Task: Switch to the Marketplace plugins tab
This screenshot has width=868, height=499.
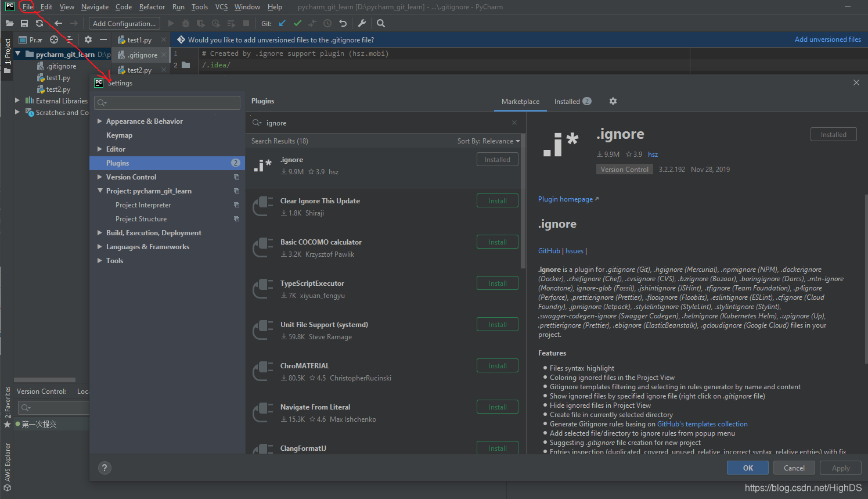Action: [520, 102]
